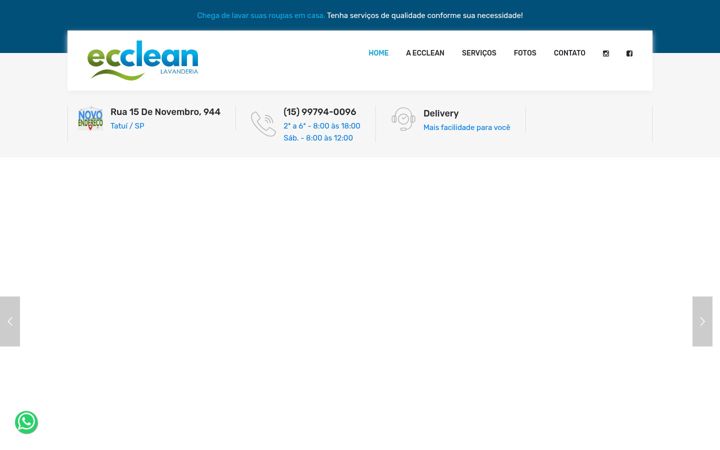
Task: Open the CONTATO menu item
Action: click(x=569, y=53)
